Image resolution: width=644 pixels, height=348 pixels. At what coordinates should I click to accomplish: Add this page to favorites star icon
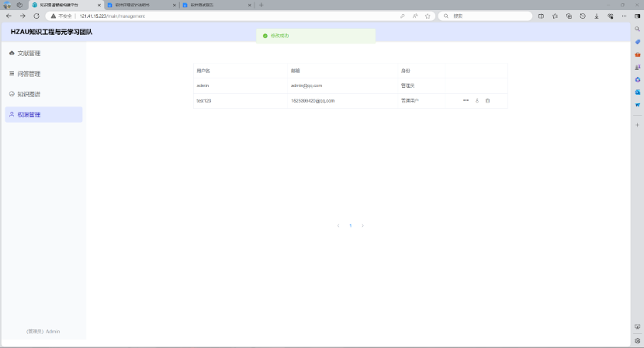[428, 16]
